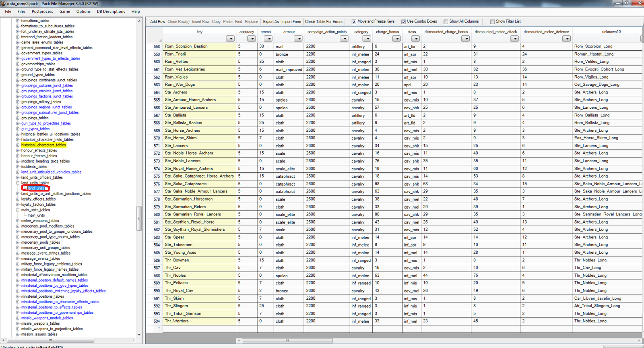This screenshot has width=644, height=348.
Task: Select government_types_to_effects_tables entry
Action: tap(51, 58)
